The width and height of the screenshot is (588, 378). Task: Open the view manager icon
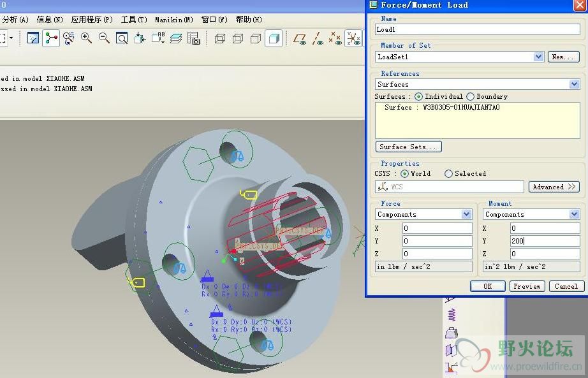click(194, 38)
